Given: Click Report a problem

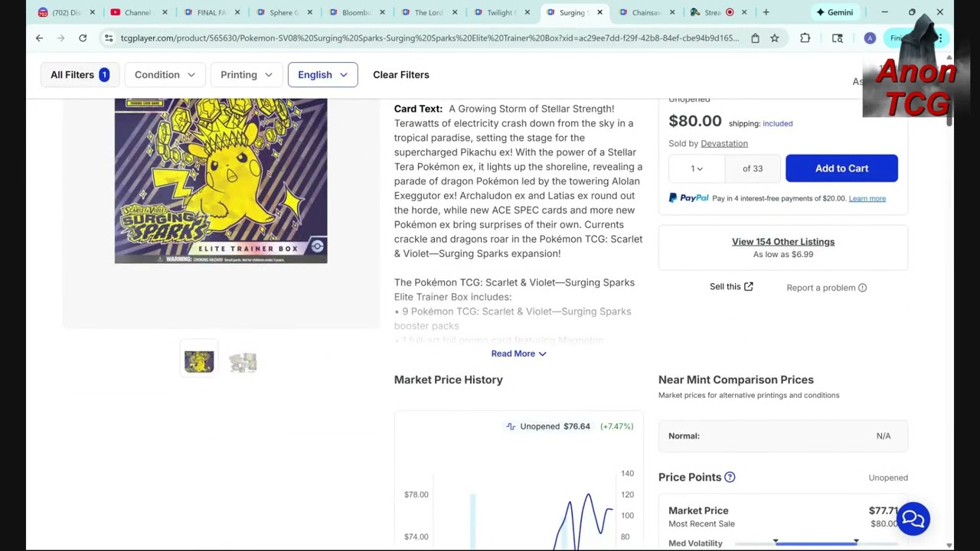Looking at the screenshot, I should tap(821, 288).
